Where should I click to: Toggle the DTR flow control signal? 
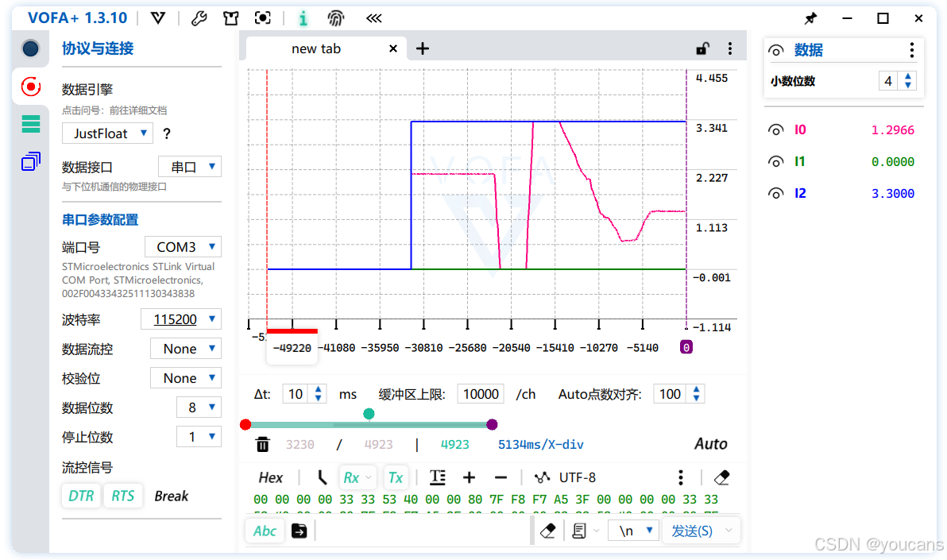pos(81,496)
